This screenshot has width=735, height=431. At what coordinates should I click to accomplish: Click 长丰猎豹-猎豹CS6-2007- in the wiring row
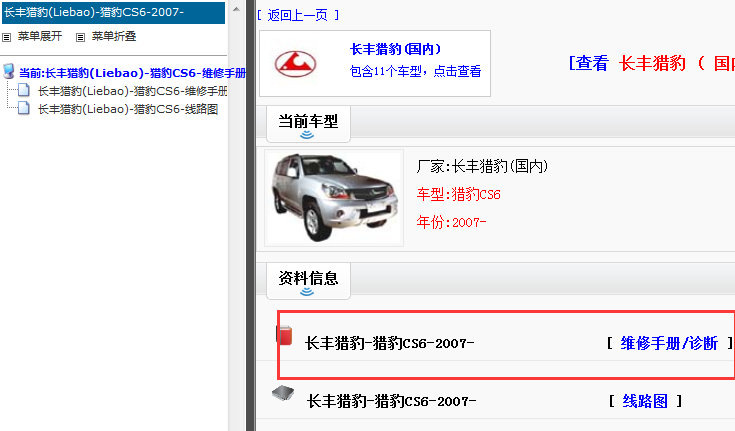[391, 401]
